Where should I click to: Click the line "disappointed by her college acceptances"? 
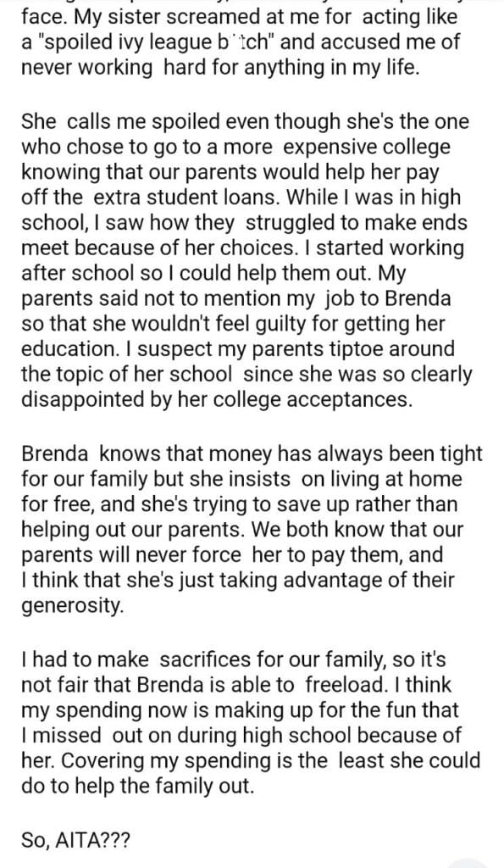click(217, 400)
